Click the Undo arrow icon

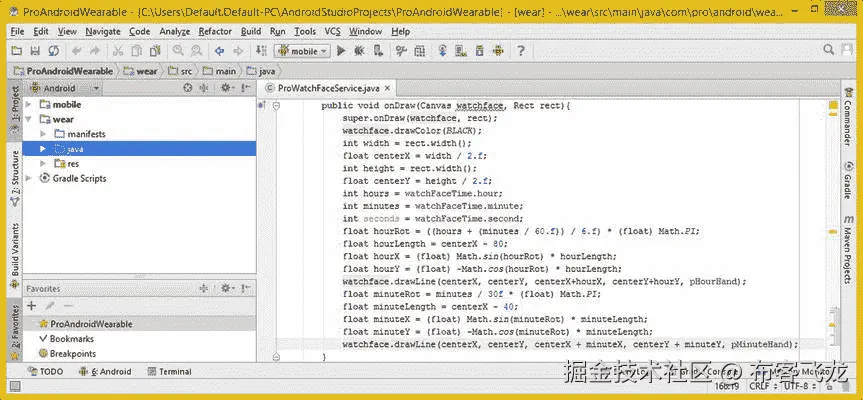77,51
